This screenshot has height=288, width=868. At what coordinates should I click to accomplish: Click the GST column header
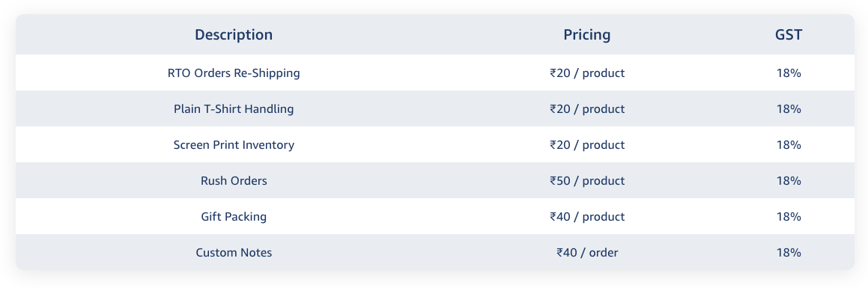(x=789, y=35)
